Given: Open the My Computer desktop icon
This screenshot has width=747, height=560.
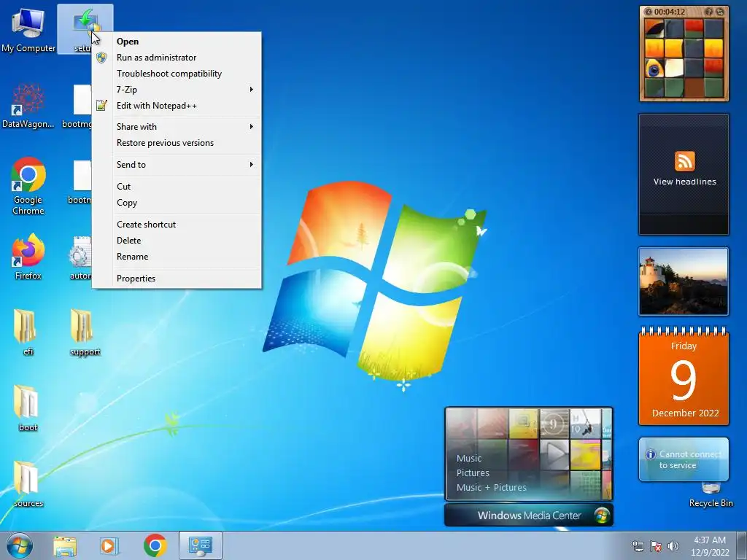Looking at the screenshot, I should tap(28, 30).
